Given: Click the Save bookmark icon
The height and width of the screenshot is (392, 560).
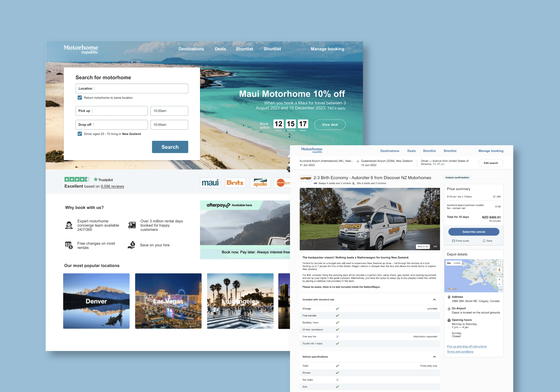Looking at the screenshot, I should pos(484,241).
